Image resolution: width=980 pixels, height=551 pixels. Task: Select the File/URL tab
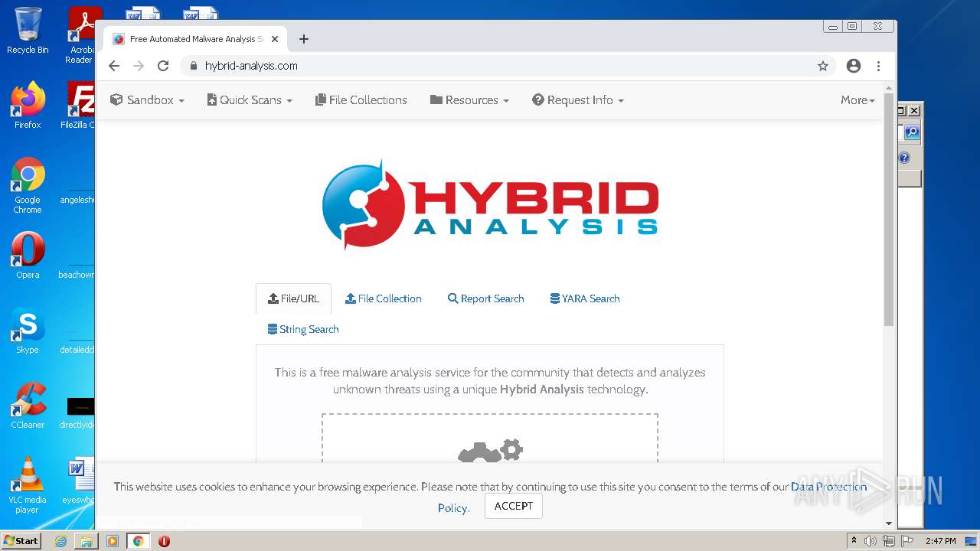point(293,298)
